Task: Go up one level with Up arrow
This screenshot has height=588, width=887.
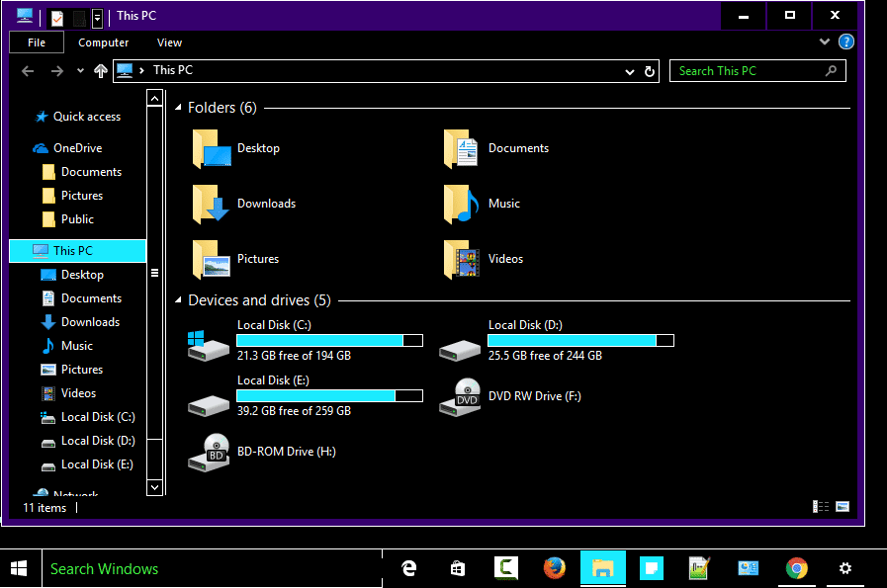Action: [x=101, y=71]
